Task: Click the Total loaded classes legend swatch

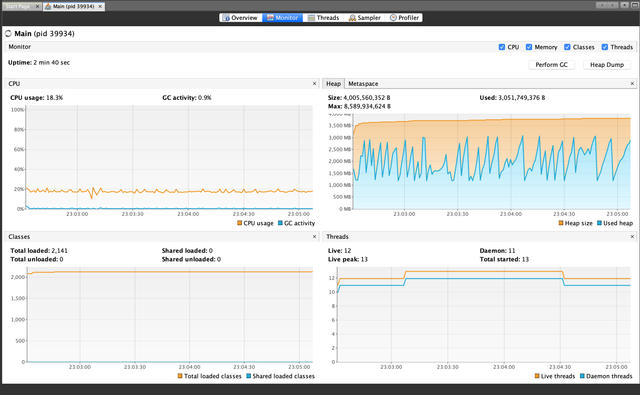Action: coord(180,376)
